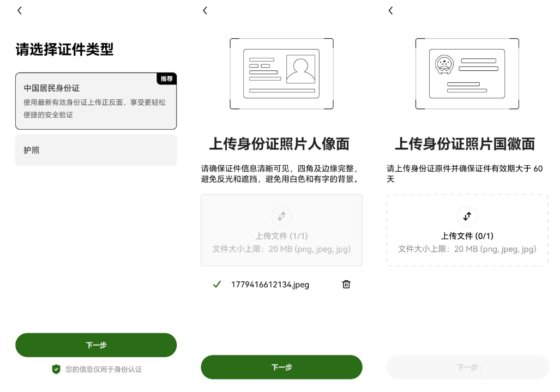This screenshot has width=560, height=392.
Task: Click the heading 上传身份证照片人像面
Action: pyautogui.click(x=279, y=144)
